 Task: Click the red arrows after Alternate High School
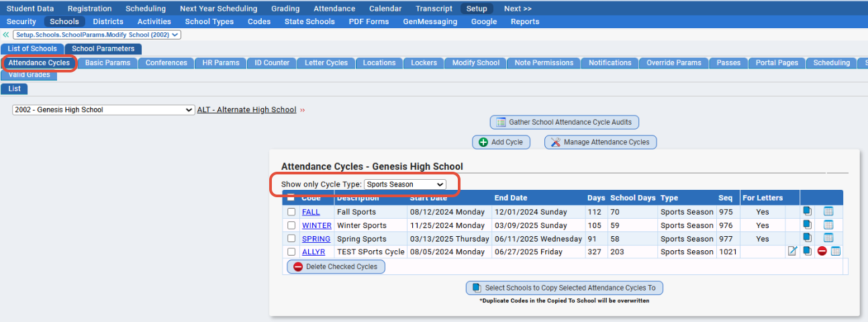tap(302, 110)
